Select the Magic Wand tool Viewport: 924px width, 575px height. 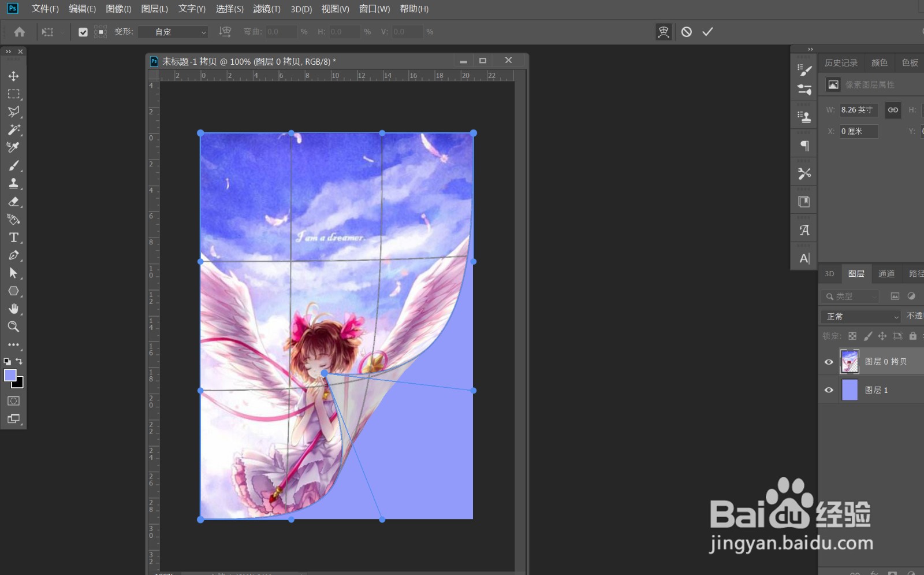click(x=13, y=129)
